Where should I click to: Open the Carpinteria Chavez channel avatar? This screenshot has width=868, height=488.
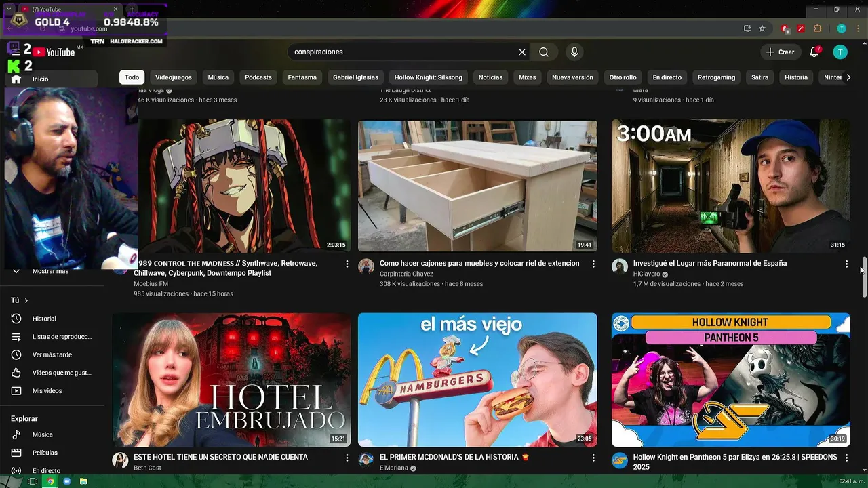pos(366,266)
